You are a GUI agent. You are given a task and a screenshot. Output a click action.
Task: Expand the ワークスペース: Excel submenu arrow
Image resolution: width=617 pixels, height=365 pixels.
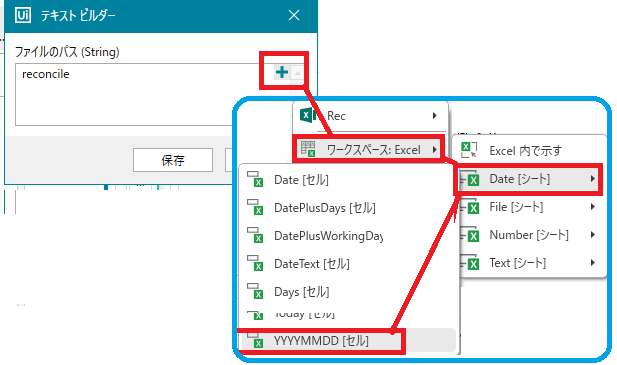(434, 149)
